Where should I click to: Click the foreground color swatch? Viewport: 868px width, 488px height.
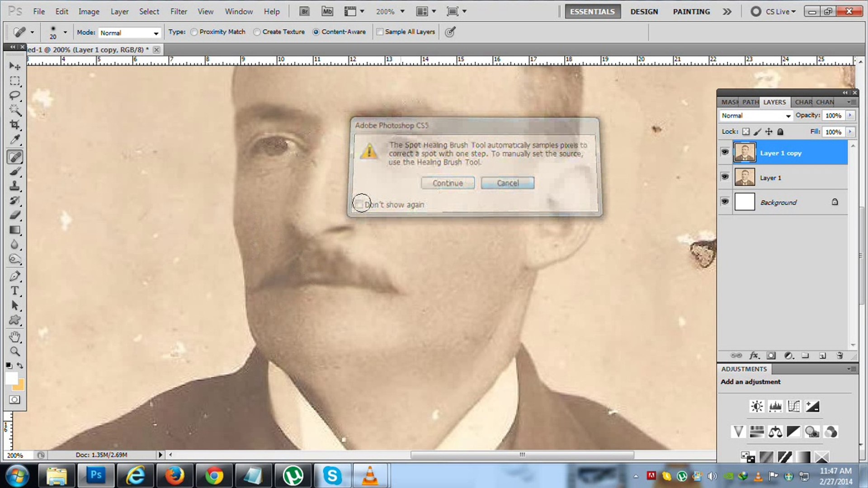pyautogui.click(x=11, y=379)
